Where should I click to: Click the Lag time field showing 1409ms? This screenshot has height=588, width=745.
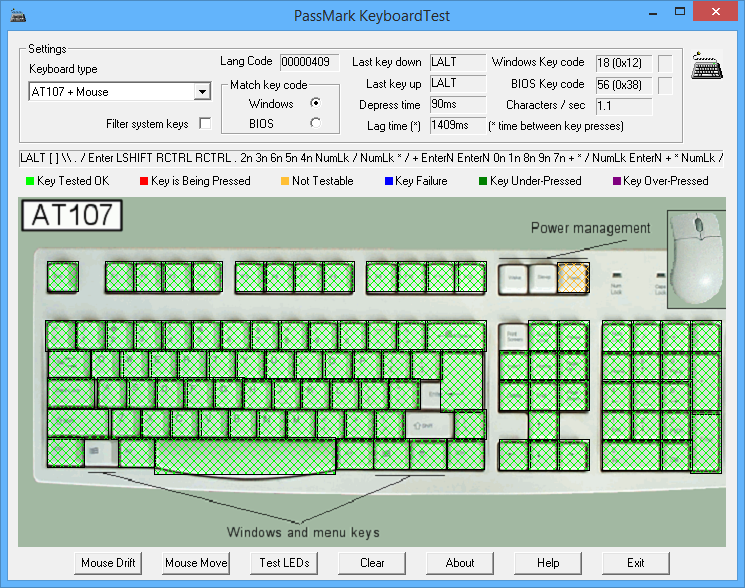point(458,125)
